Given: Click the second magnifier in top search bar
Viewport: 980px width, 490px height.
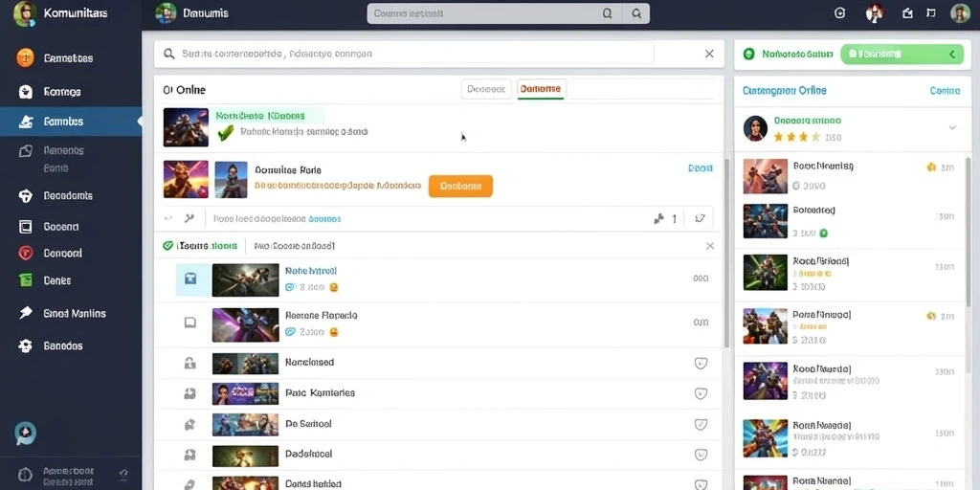Looking at the screenshot, I should pyautogui.click(x=636, y=13).
